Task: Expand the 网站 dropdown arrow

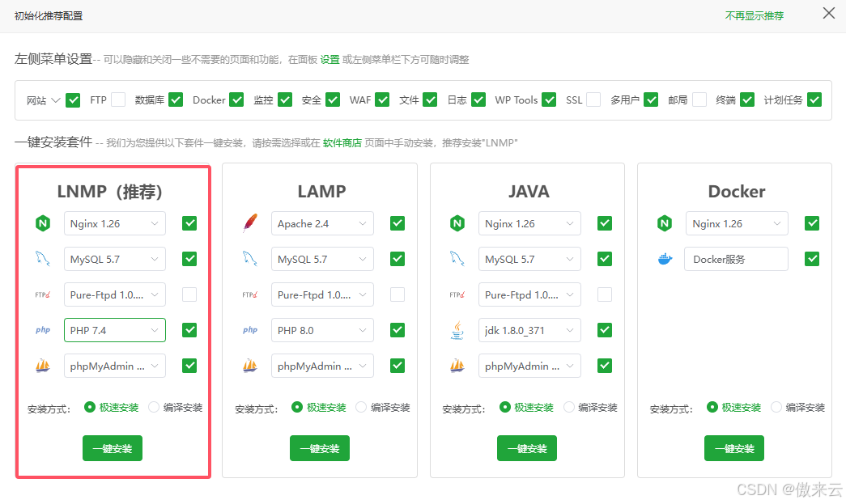Action: (56, 100)
